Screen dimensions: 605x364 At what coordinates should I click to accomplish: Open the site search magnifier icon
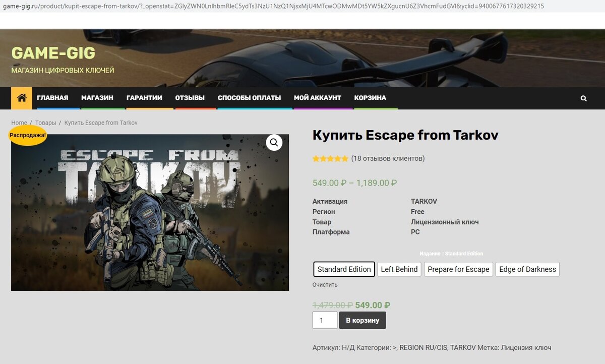coord(583,98)
